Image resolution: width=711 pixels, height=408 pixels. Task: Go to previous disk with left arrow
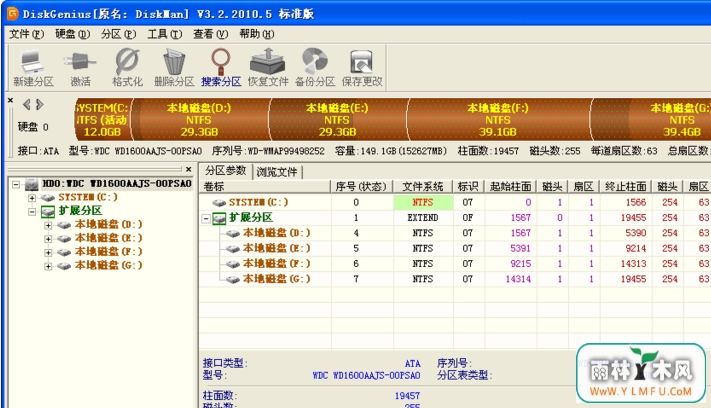(27, 105)
